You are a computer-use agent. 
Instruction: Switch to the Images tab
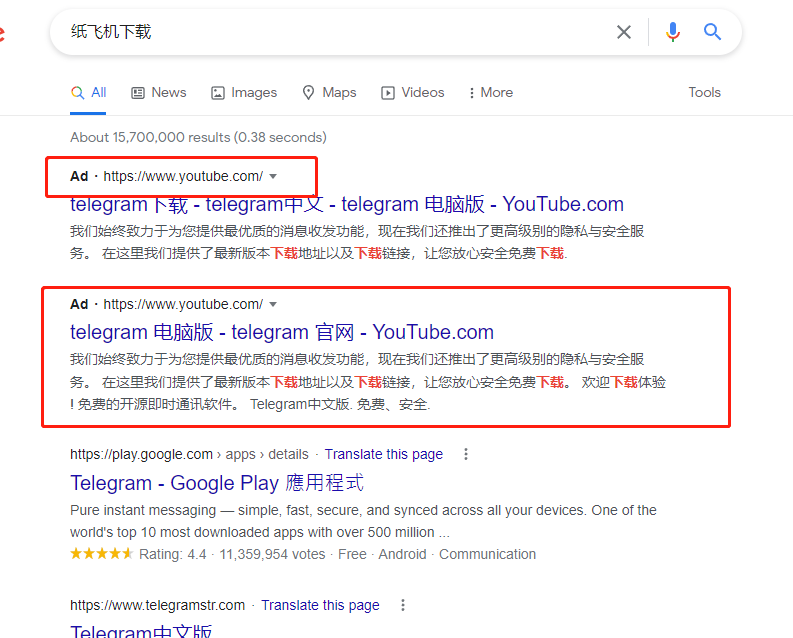tap(243, 92)
